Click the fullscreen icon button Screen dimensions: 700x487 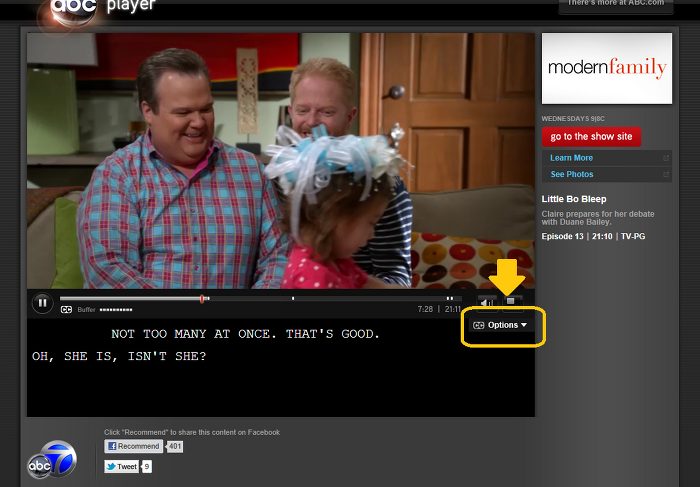coord(511,301)
